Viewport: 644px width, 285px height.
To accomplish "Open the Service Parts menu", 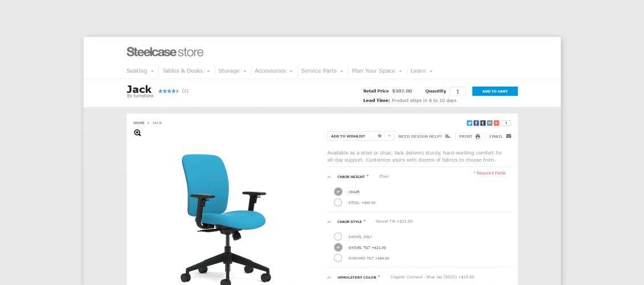I will coord(322,71).
